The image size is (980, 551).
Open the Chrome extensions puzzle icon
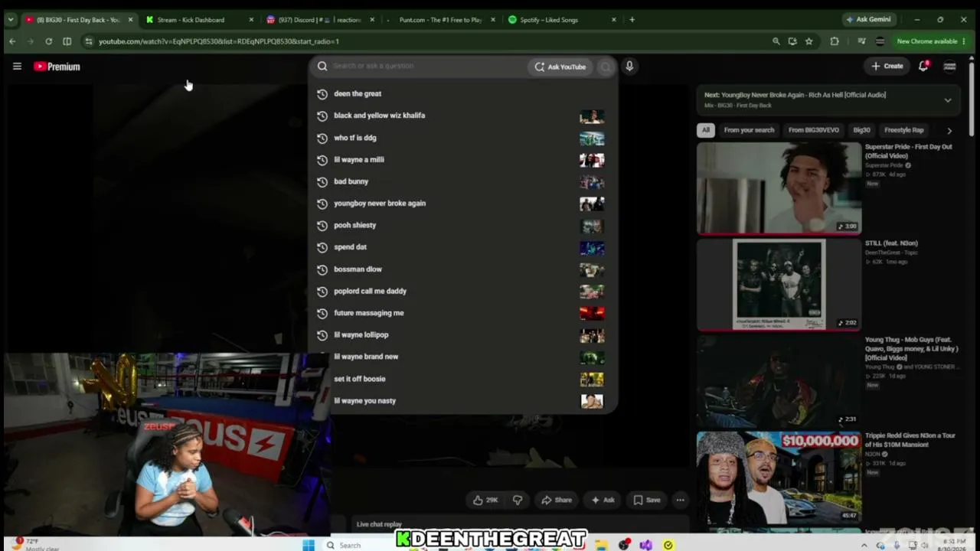(x=835, y=41)
